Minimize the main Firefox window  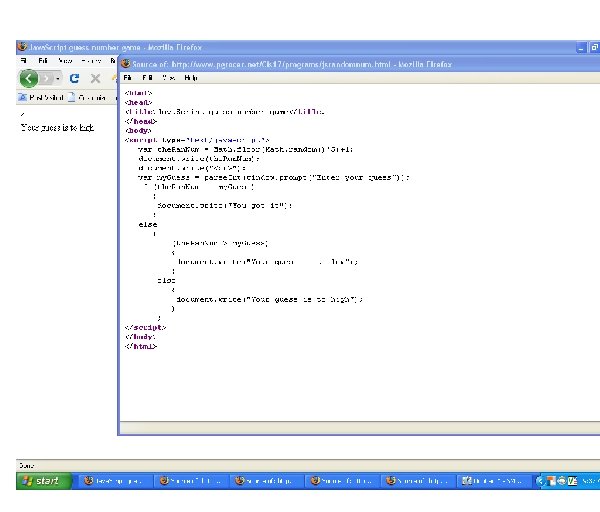[581, 48]
